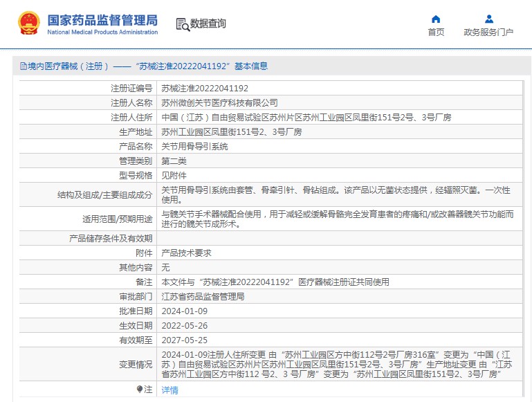Click the 注册证编号 label
Screen dimensions: 532x402
[x=131, y=88]
